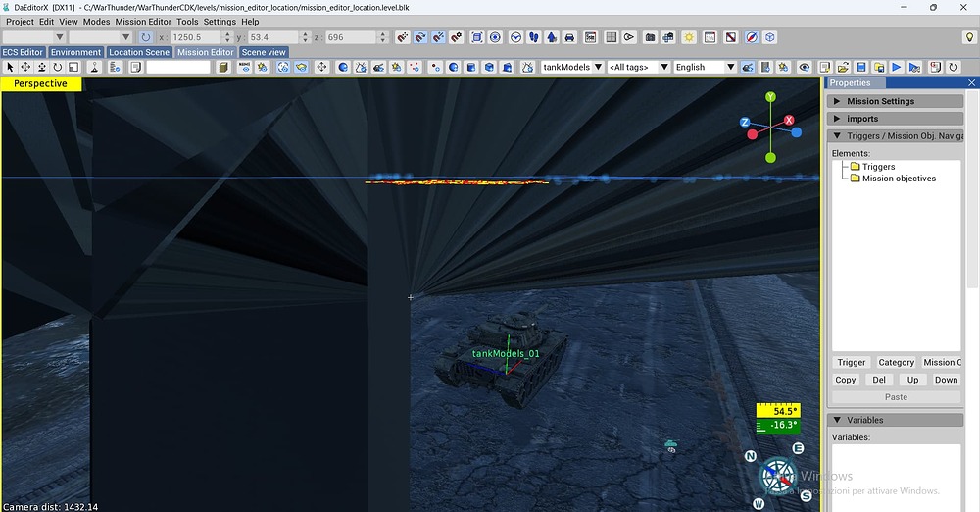
Task: Pick the scale object tool
Action: 73,67
